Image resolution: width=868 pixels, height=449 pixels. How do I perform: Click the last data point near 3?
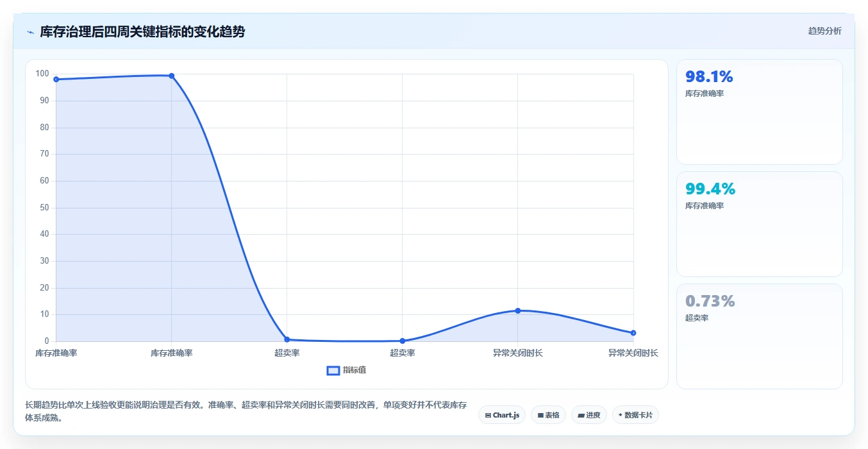[633, 333]
